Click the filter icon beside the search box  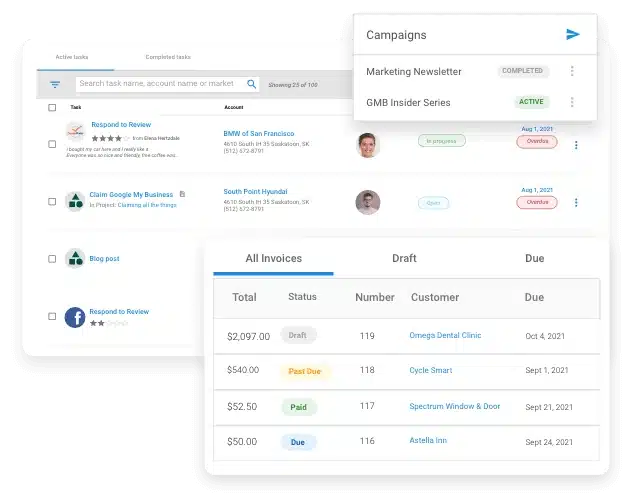[x=55, y=85]
